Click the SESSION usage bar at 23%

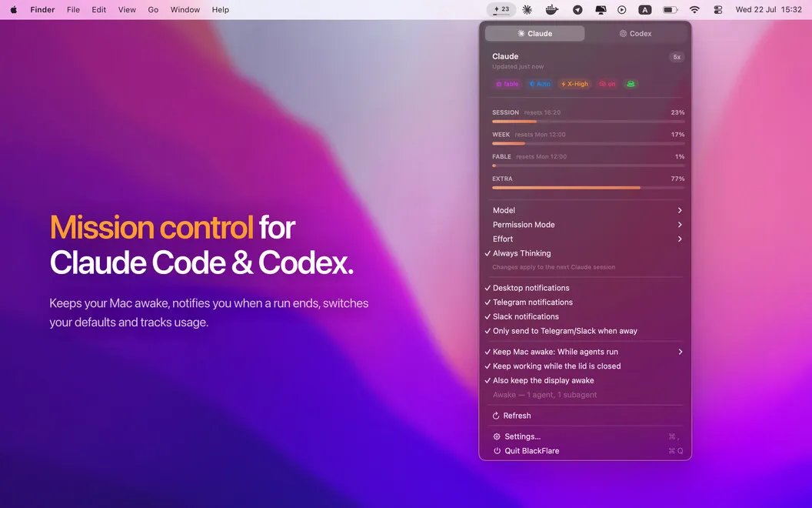pos(588,122)
